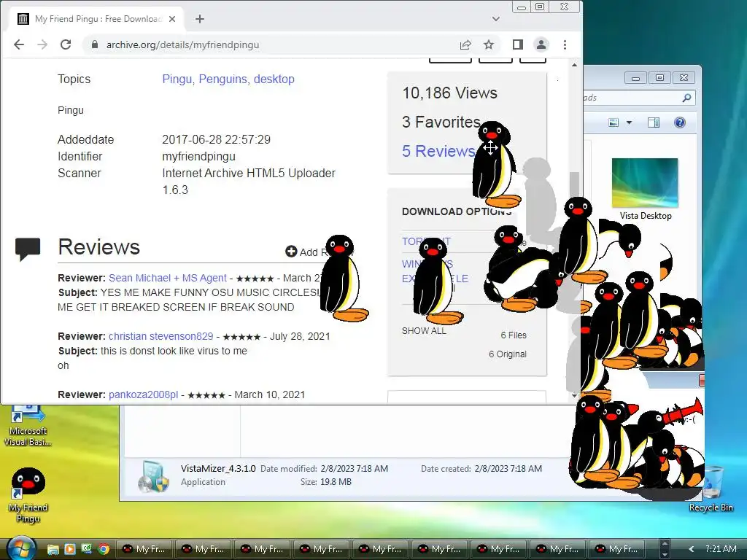Focus the Explorer window search box
The image size is (747, 560).
click(638, 98)
